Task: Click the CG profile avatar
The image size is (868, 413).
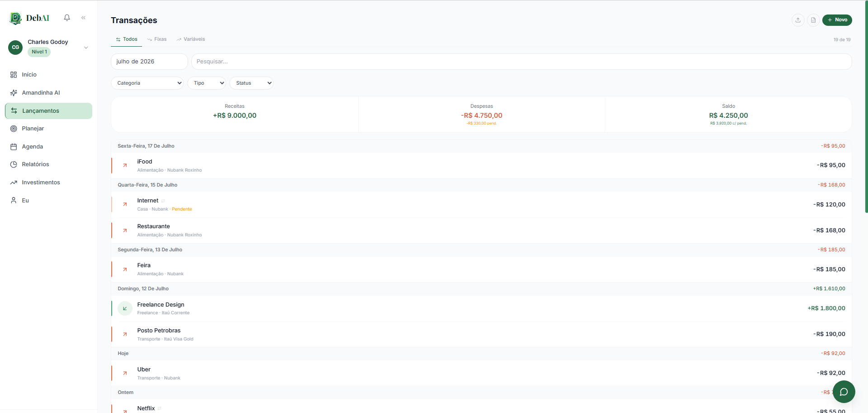Action: pos(15,47)
